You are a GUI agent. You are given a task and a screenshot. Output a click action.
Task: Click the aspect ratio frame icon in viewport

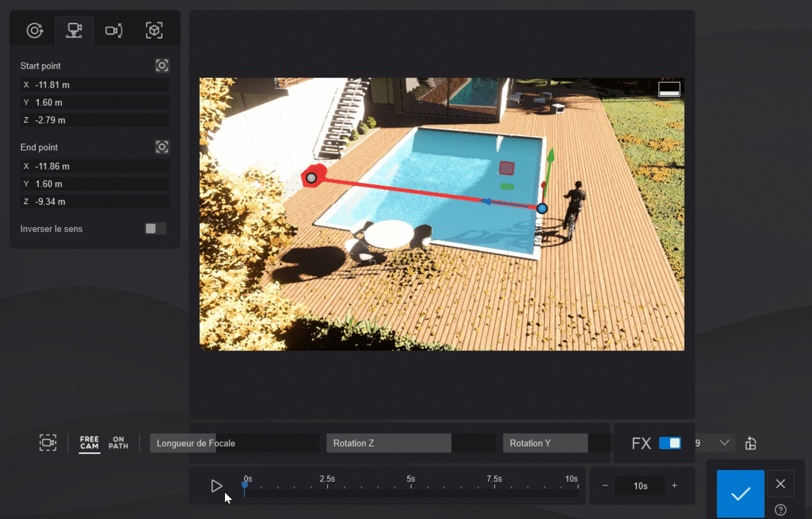coord(669,89)
